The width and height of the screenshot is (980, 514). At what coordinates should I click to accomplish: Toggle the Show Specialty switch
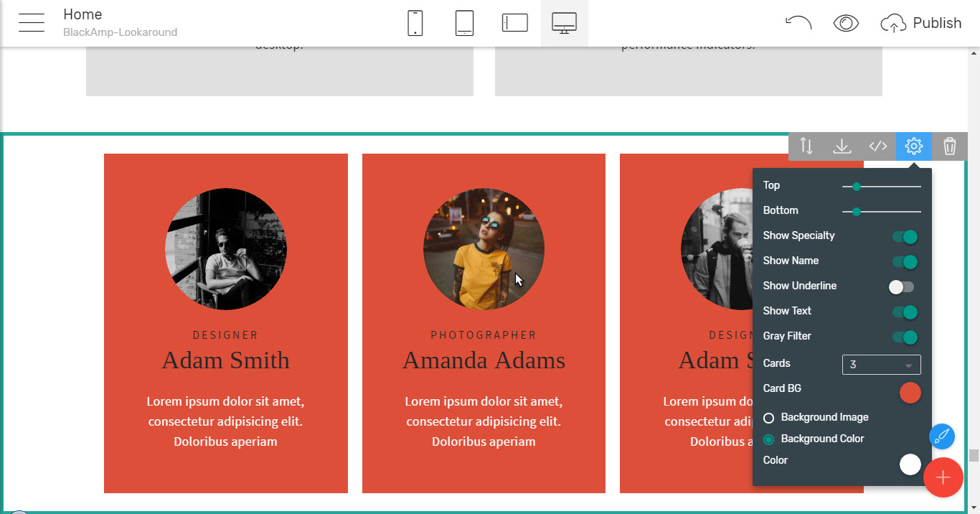pos(904,237)
